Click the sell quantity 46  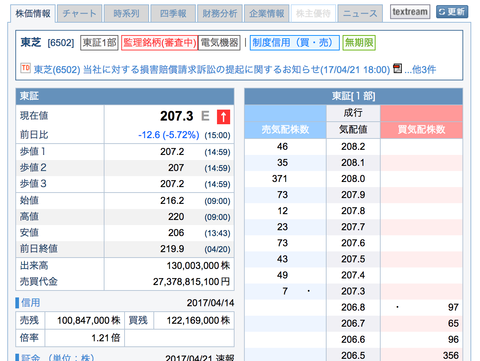point(282,147)
